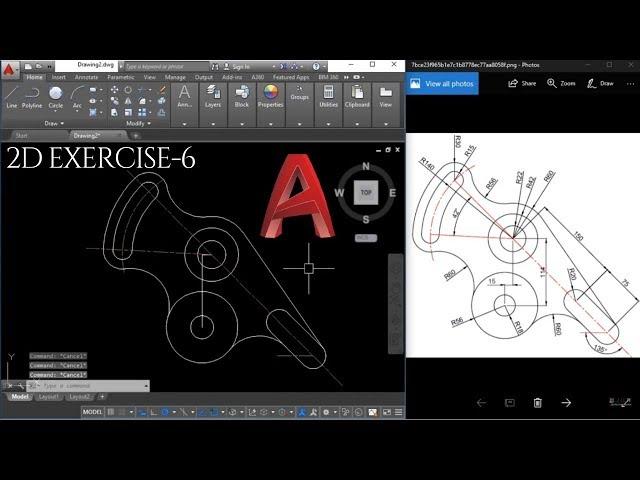
Task: Toggle Snap mode in status bar
Action: pyautogui.click(x=122, y=412)
